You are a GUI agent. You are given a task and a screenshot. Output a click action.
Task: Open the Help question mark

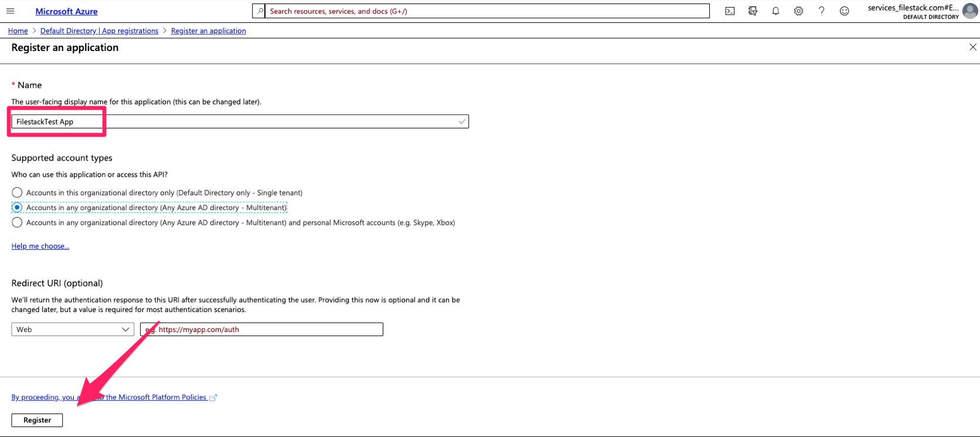[821, 11]
